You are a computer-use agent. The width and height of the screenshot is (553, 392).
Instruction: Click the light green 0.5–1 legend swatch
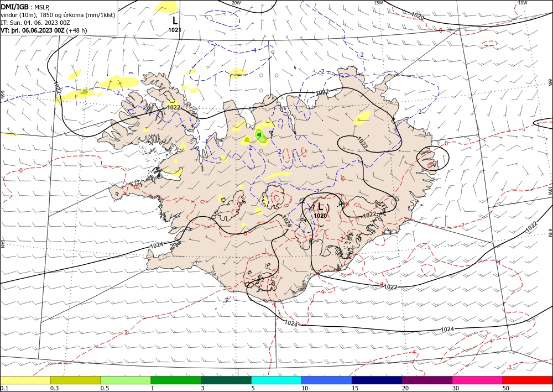126,380
